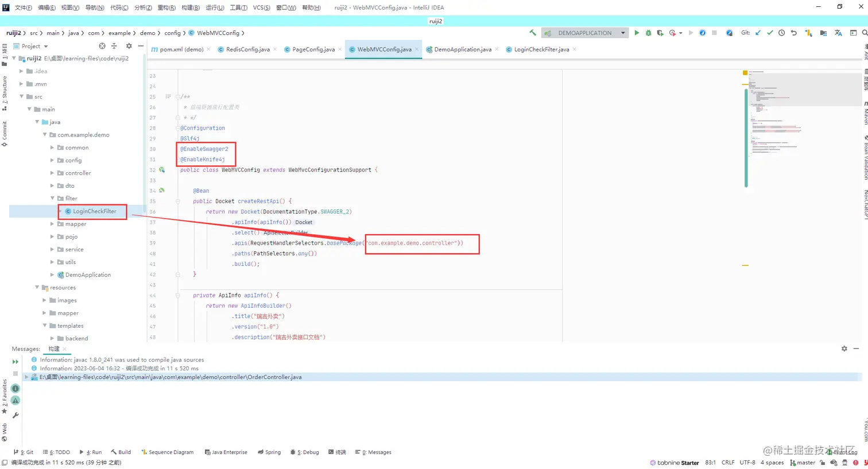Rerun the build with the double-arrow icon

point(15,362)
